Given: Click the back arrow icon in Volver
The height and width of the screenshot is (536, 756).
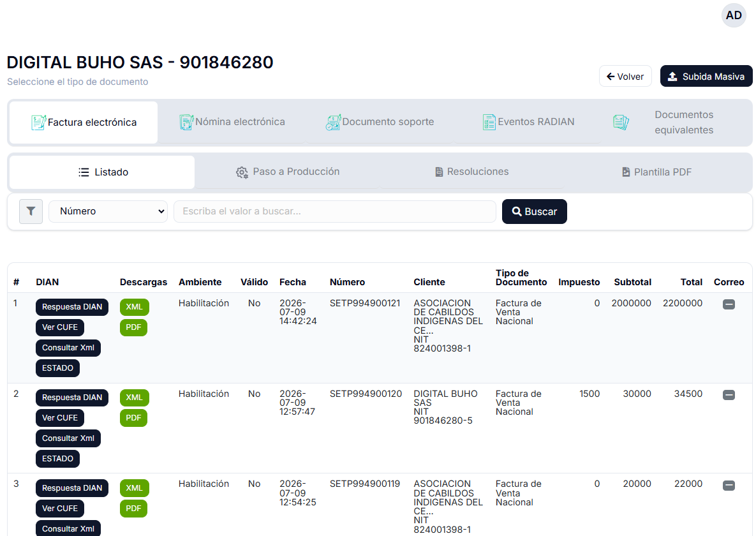Looking at the screenshot, I should pos(611,76).
